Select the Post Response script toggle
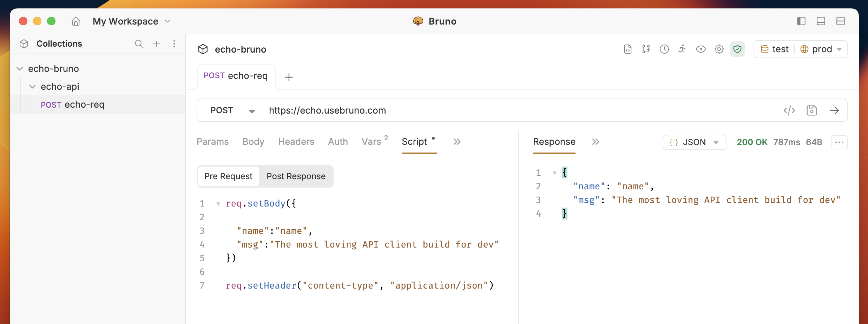868x324 pixels. pyautogui.click(x=296, y=176)
